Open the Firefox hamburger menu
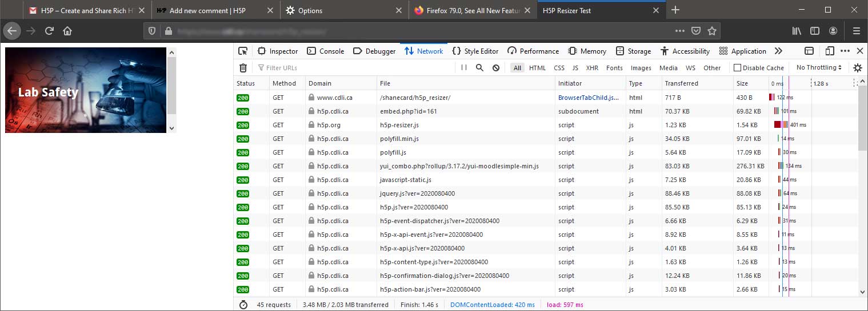This screenshot has height=311, width=868. tap(856, 31)
